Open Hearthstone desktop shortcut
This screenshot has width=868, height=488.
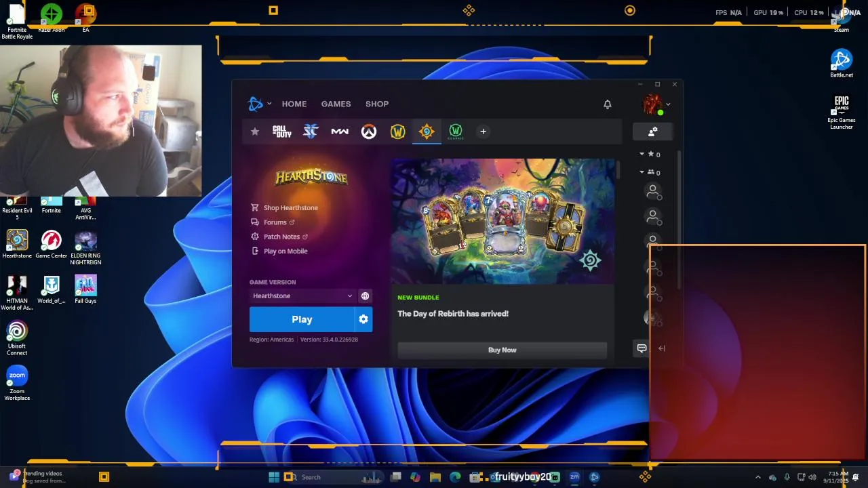[x=17, y=244]
